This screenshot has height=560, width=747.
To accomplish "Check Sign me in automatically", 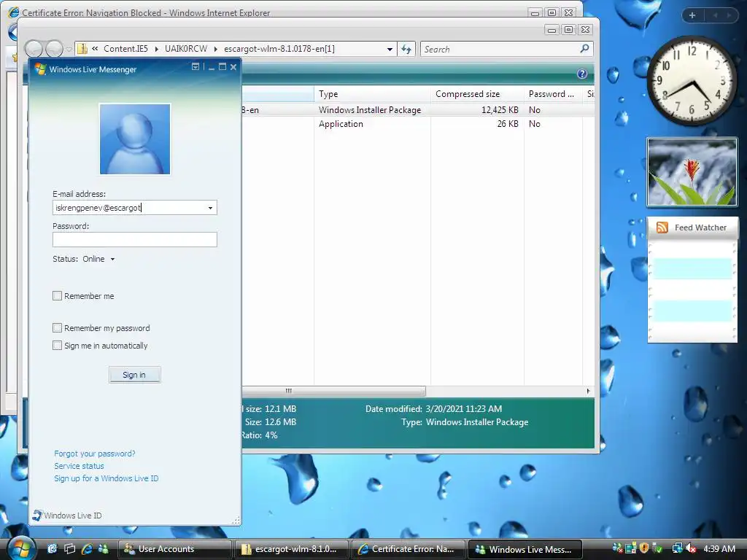I will (57, 345).
